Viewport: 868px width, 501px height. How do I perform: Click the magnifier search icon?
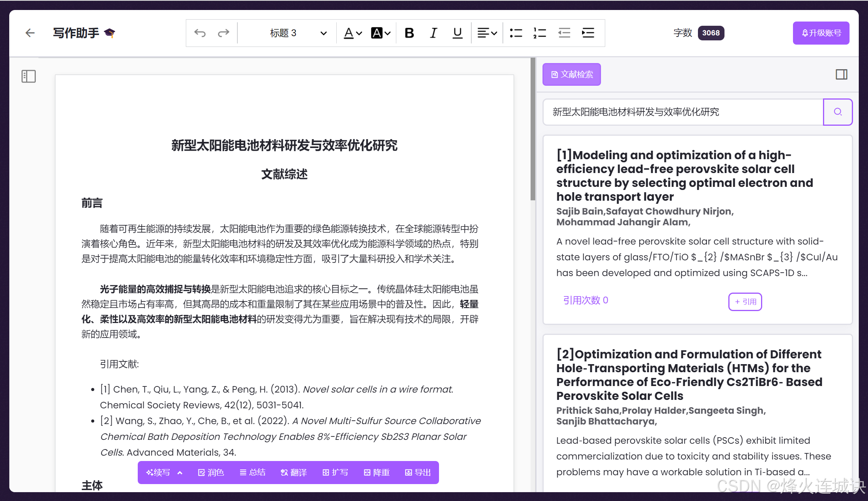[838, 112]
